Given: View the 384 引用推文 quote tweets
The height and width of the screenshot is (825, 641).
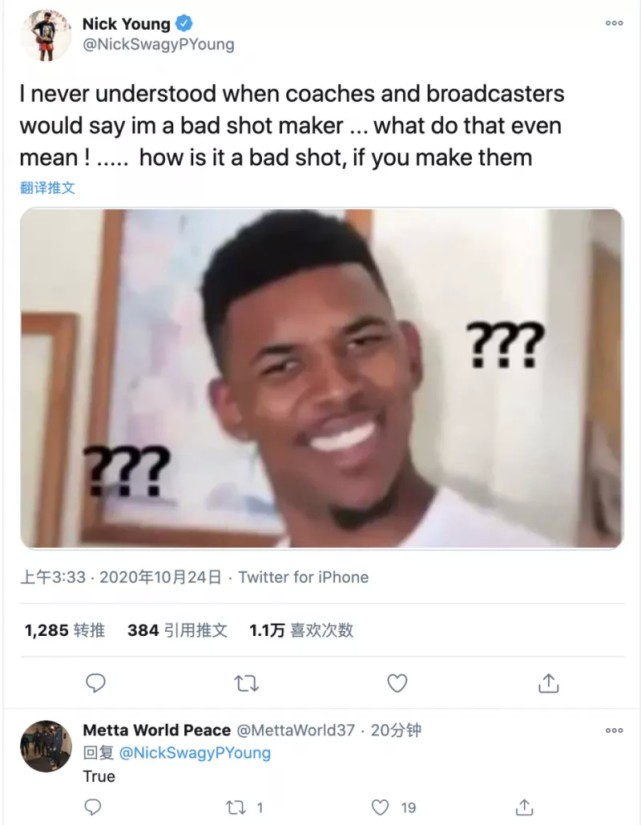Looking at the screenshot, I should (x=177, y=630).
